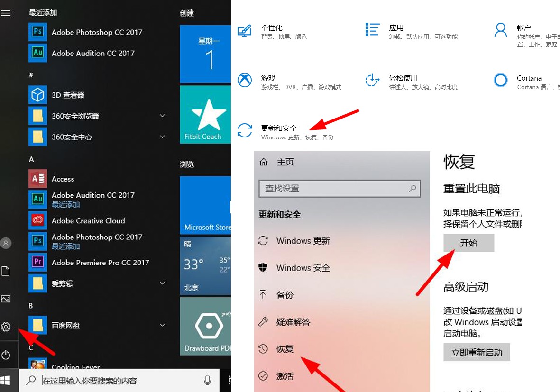560x392 pixels.
Task: Click the 查找设置 search field
Action: 340,188
